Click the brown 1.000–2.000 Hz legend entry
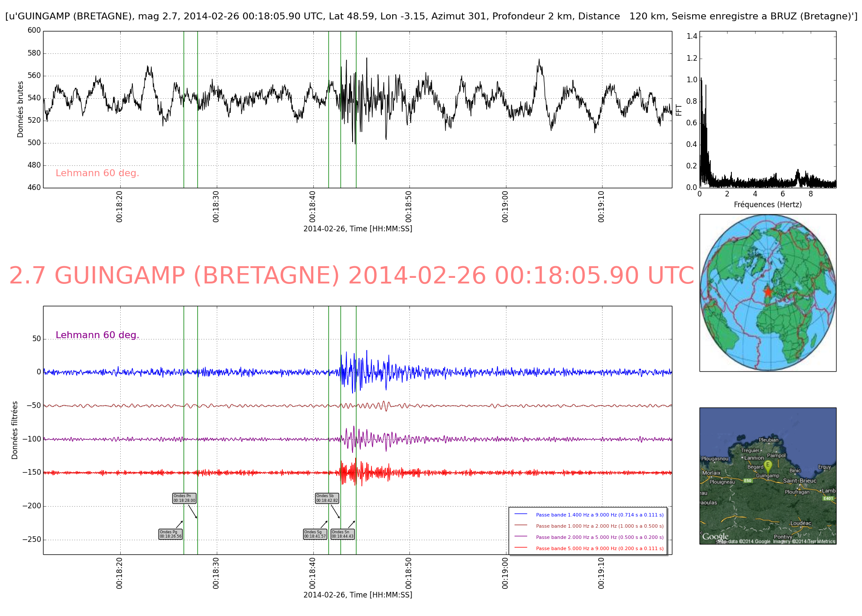 600,526
